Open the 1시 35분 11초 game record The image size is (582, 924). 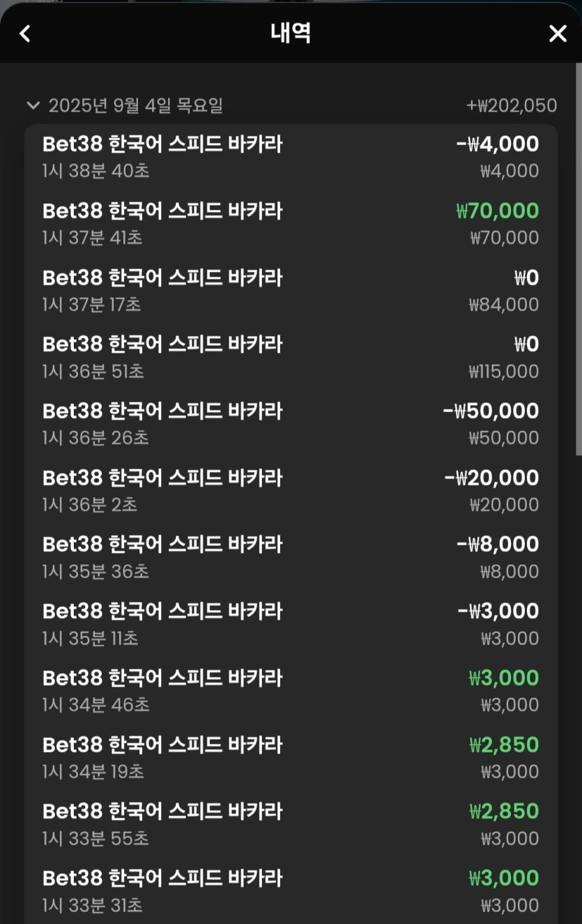point(290,624)
